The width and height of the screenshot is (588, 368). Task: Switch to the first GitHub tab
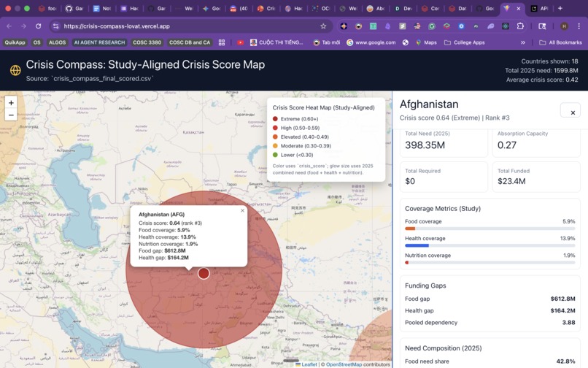[x=74, y=8]
